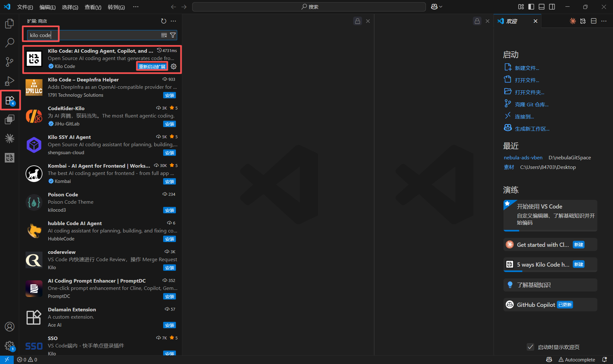613x364 pixels.
Task: Click the Customize Layout icon in the title bar
Action: pos(521,6)
